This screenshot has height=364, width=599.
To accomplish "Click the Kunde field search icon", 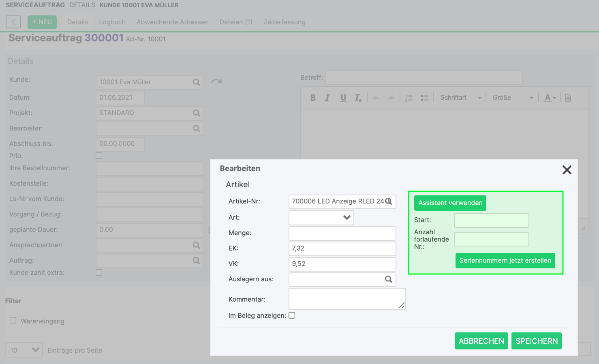I will pos(197,82).
